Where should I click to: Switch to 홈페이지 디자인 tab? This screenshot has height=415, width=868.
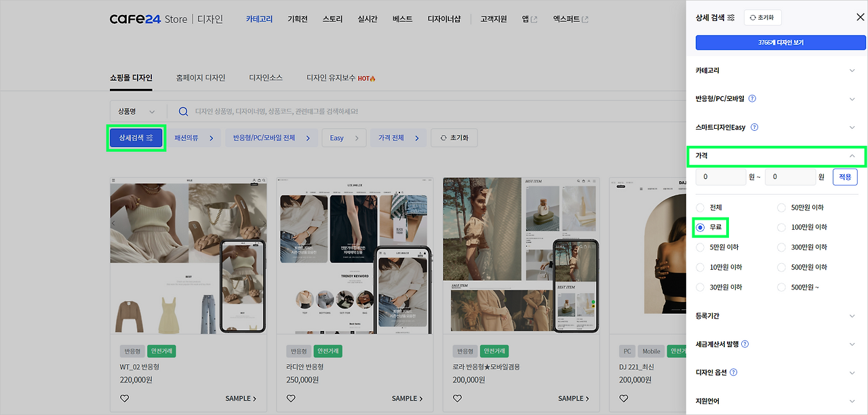[x=200, y=78]
